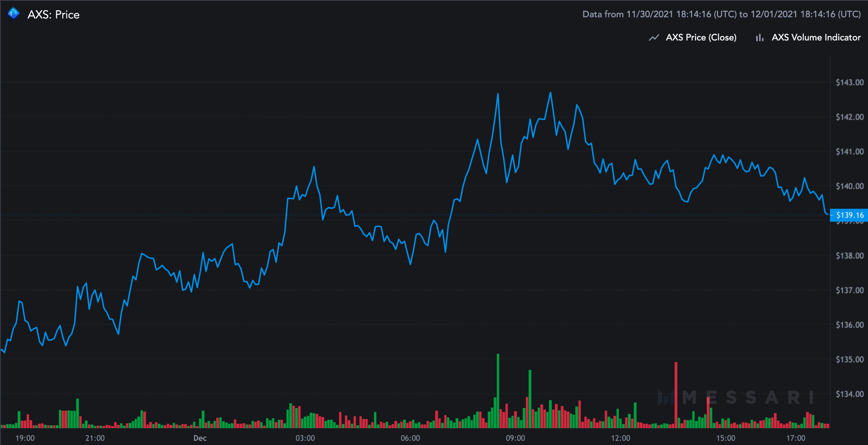The height and width of the screenshot is (445, 868).
Task: Click the $135.00 price axis label
Action: tap(850, 359)
